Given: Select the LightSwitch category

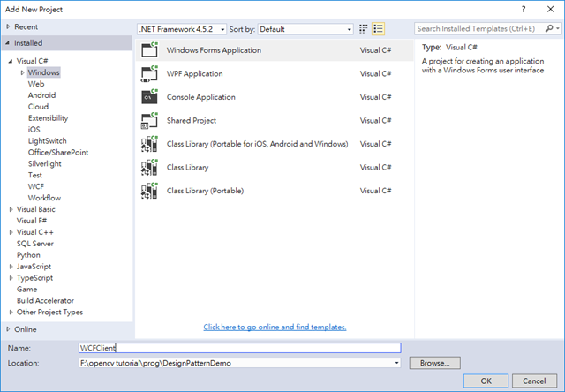Looking at the screenshot, I should tap(47, 141).
